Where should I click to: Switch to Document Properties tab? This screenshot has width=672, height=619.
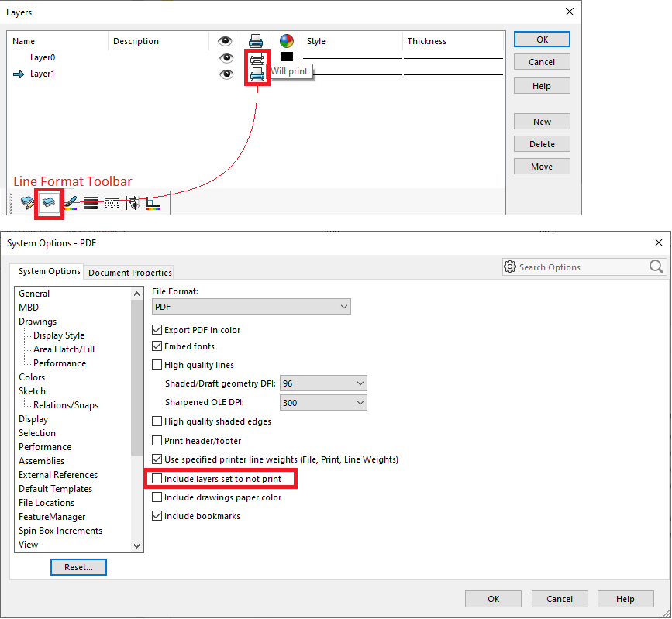(130, 273)
